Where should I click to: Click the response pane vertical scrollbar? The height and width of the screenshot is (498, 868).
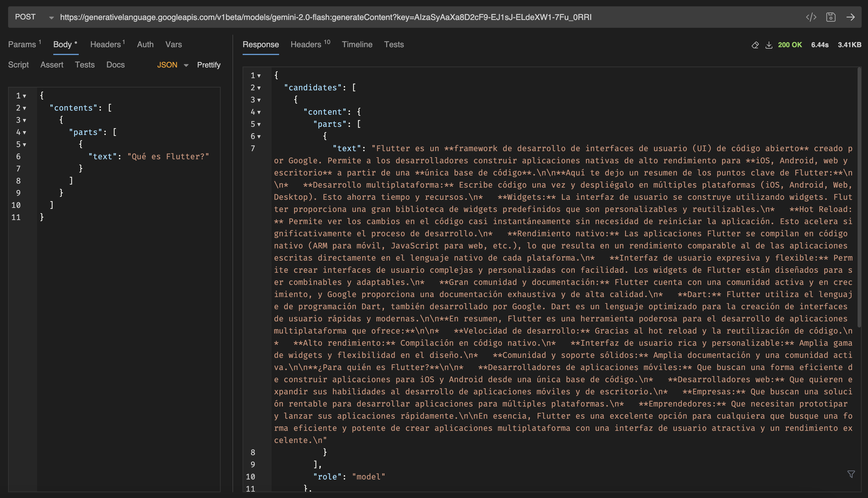pos(859,197)
